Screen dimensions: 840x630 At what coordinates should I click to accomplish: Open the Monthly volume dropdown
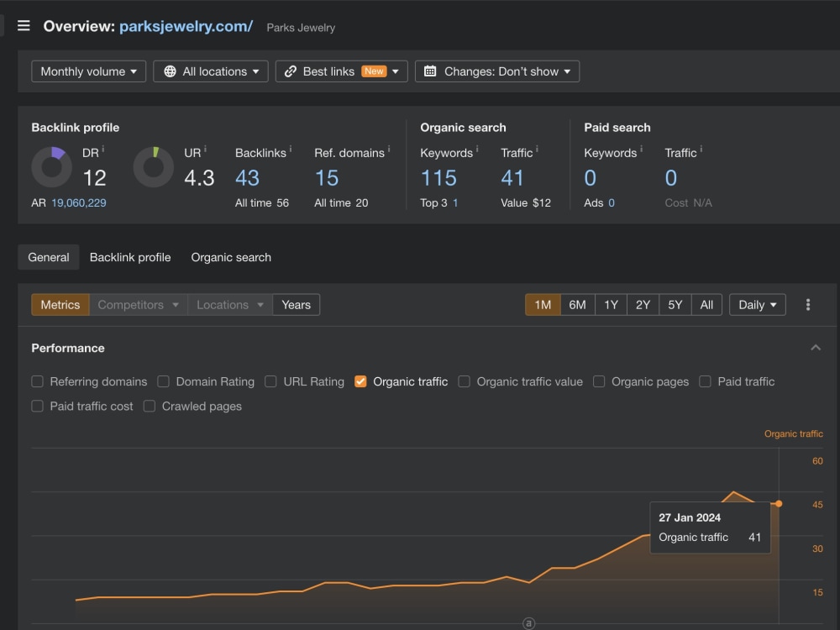pyautogui.click(x=88, y=71)
